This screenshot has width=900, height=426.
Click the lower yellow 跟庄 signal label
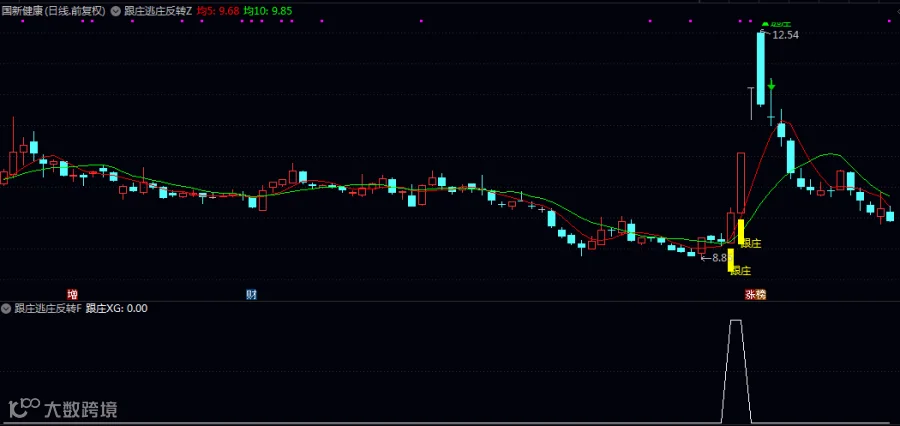pyautogui.click(x=741, y=270)
